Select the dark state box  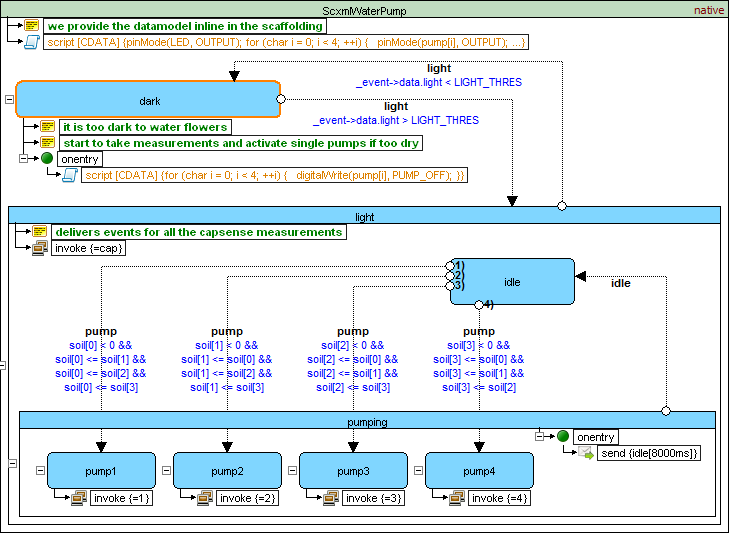(148, 100)
